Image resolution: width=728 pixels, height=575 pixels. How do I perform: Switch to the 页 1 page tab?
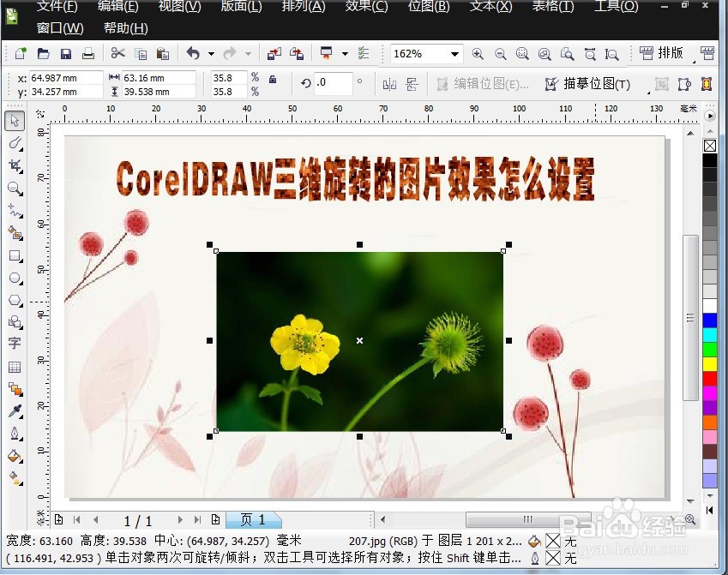253,519
